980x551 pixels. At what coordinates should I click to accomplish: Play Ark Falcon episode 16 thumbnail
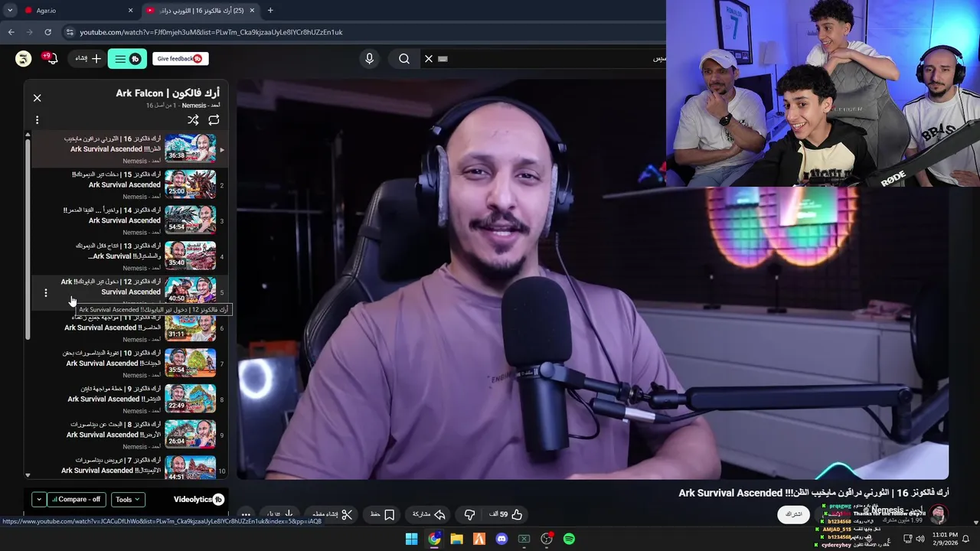pyautogui.click(x=190, y=148)
